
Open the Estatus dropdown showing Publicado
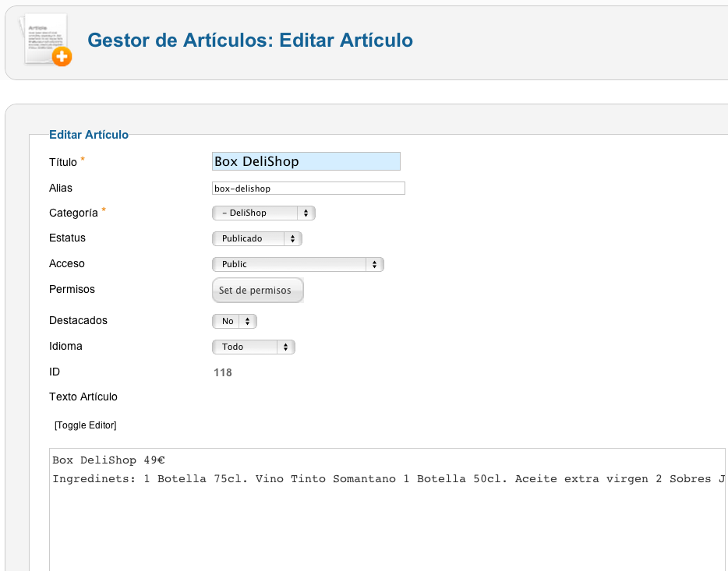257,238
